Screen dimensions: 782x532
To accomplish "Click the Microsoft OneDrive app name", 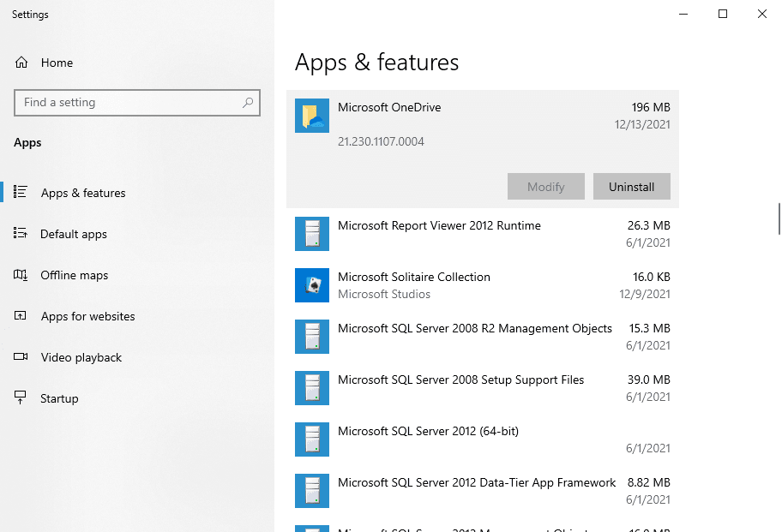I will 389,107.
